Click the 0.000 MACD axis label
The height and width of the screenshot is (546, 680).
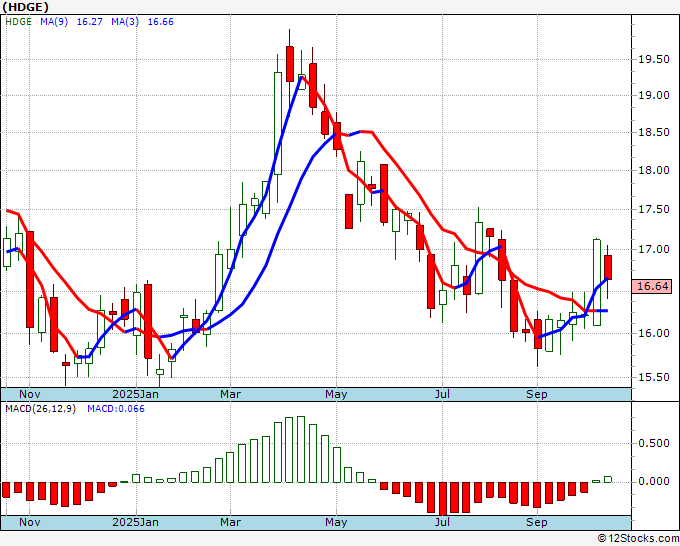[x=654, y=481]
